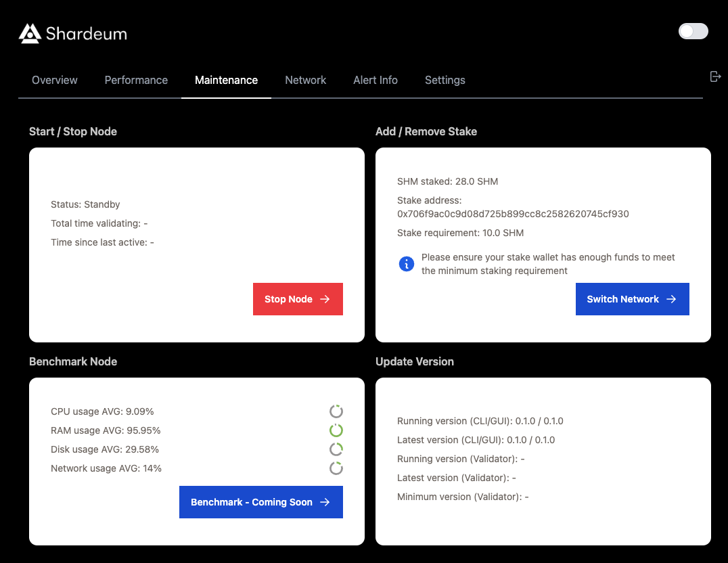The image size is (728, 563).
Task: Click the red Stop Node button
Action: 298,299
